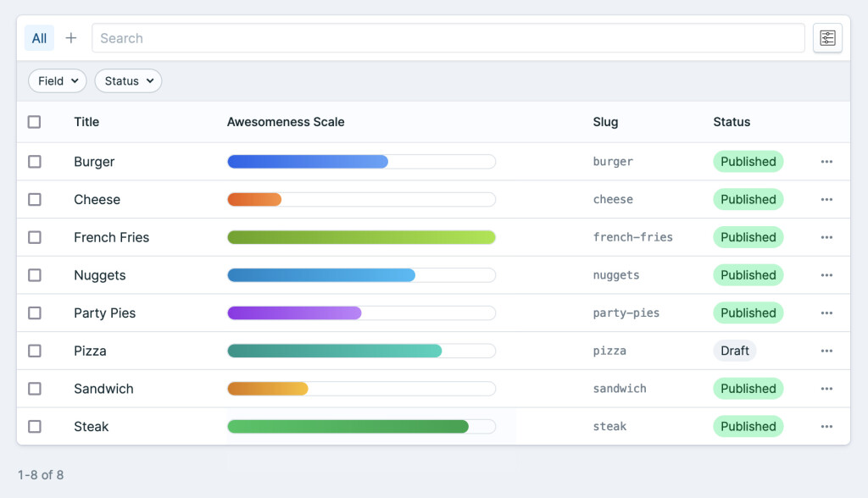Viewport: 868px width, 498px height.
Task: Click the Status column header
Action: [x=732, y=122]
